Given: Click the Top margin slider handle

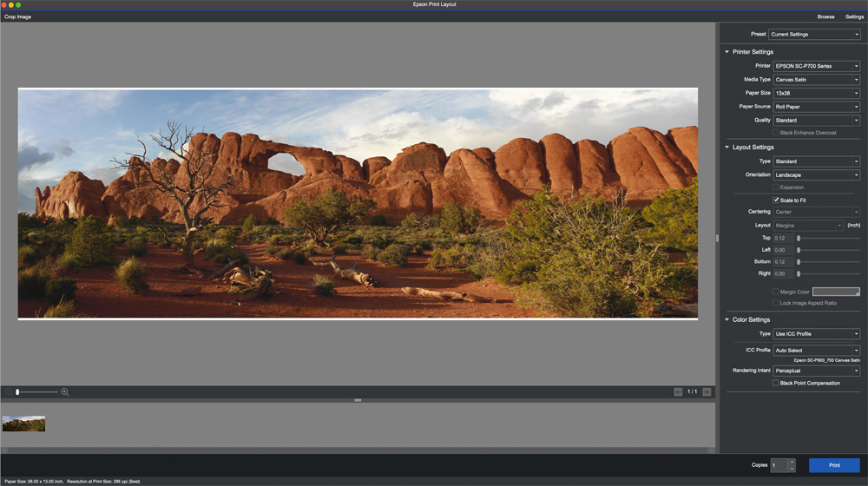Looking at the screenshot, I should point(799,238).
